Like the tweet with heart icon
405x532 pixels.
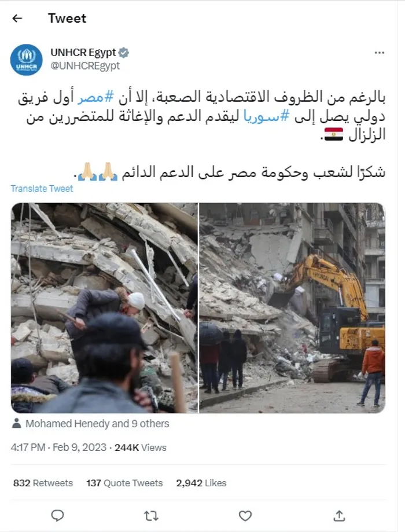(245, 516)
